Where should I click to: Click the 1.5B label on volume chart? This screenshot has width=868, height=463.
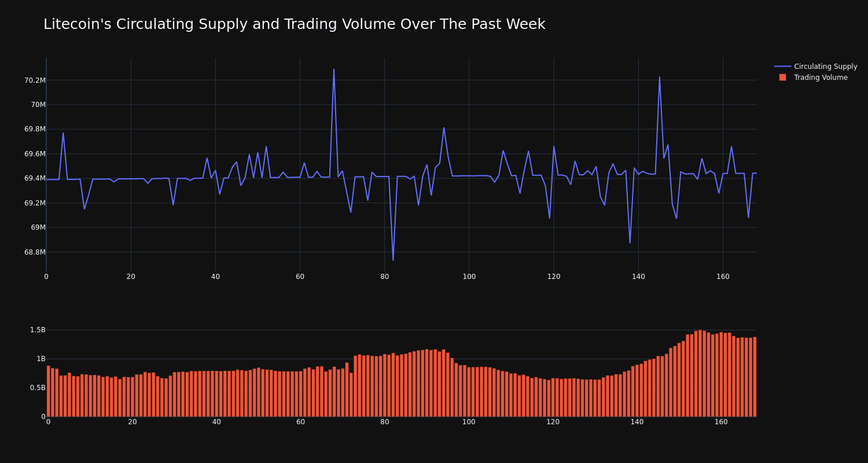[x=38, y=330]
